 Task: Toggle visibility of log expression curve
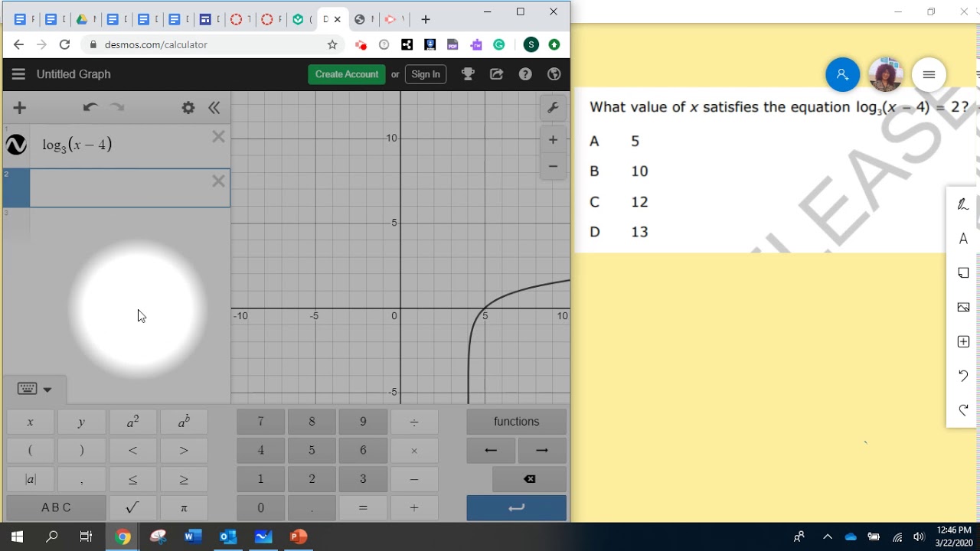[16, 145]
